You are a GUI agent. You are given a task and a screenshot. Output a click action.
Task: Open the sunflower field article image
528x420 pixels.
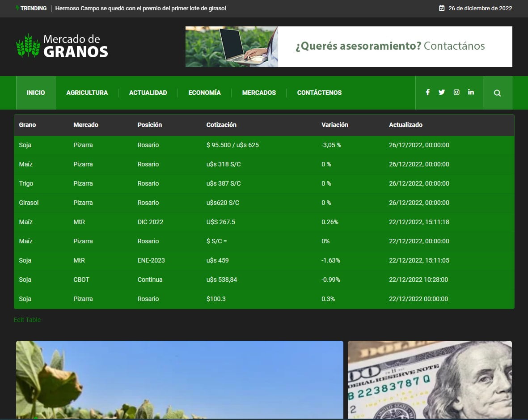pyautogui.click(x=179, y=380)
